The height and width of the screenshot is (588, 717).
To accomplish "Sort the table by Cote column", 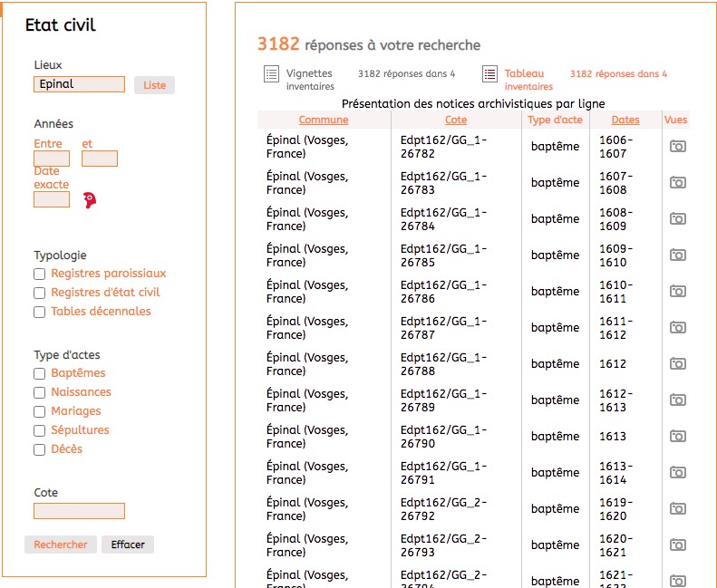I will coord(456,120).
